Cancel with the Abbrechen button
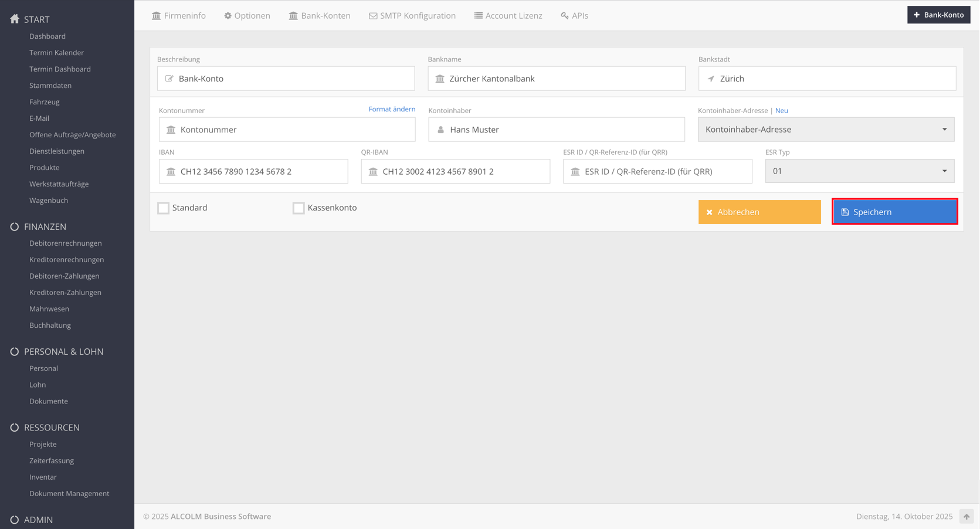The image size is (980, 529). 759,212
